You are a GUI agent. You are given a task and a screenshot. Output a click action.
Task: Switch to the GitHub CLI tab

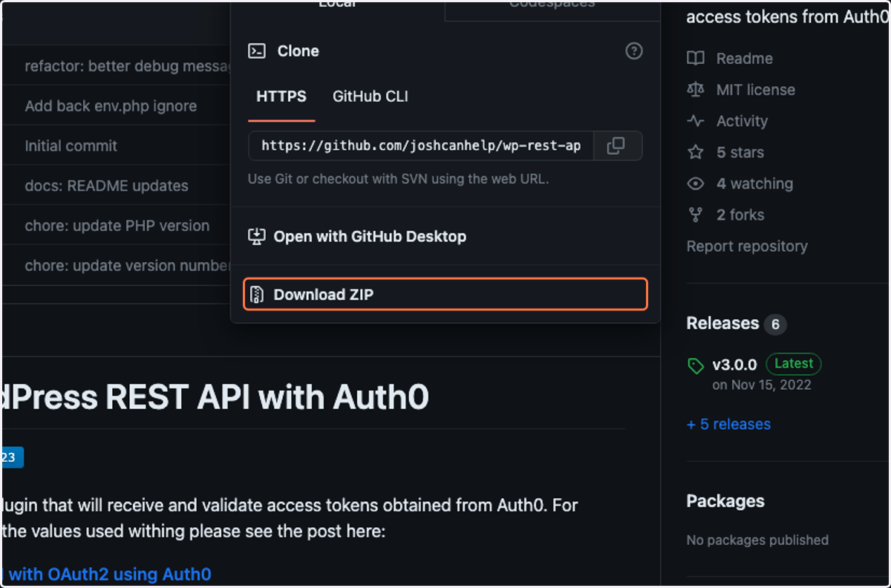pyautogui.click(x=370, y=97)
